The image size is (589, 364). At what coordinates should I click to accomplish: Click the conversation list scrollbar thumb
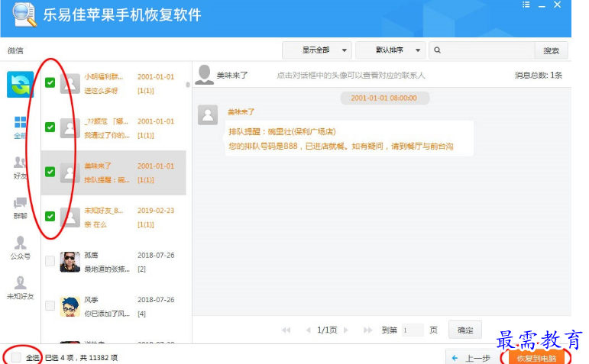188,85
